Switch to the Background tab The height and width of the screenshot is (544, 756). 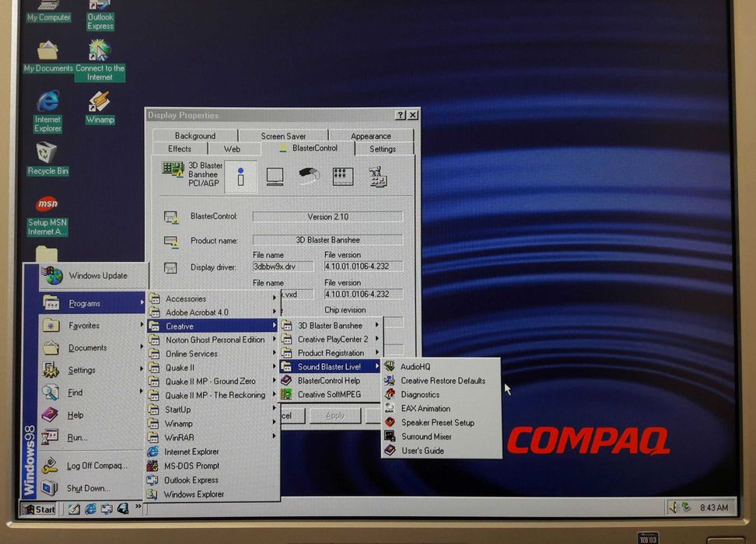pos(194,136)
